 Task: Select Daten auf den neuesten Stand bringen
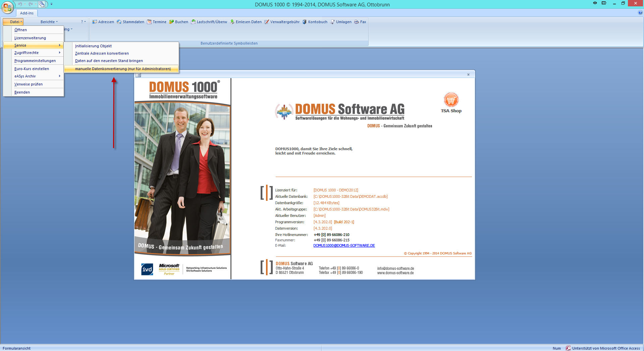pyautogui.click(x=121, y=61)
